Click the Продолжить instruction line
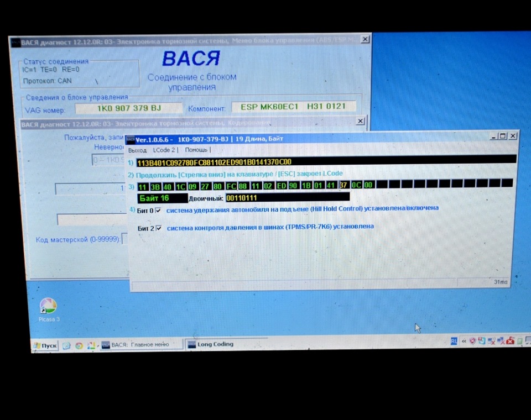 (239, 174)
